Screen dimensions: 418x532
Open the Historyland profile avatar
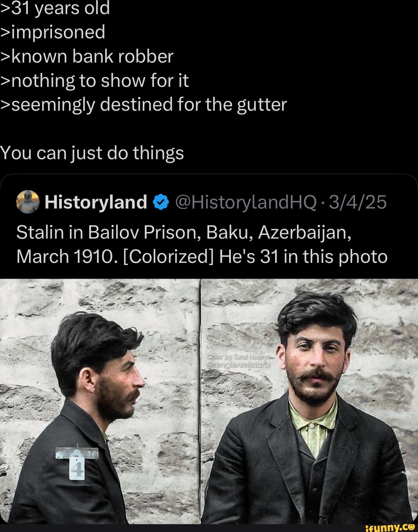[x=27, y=202]
